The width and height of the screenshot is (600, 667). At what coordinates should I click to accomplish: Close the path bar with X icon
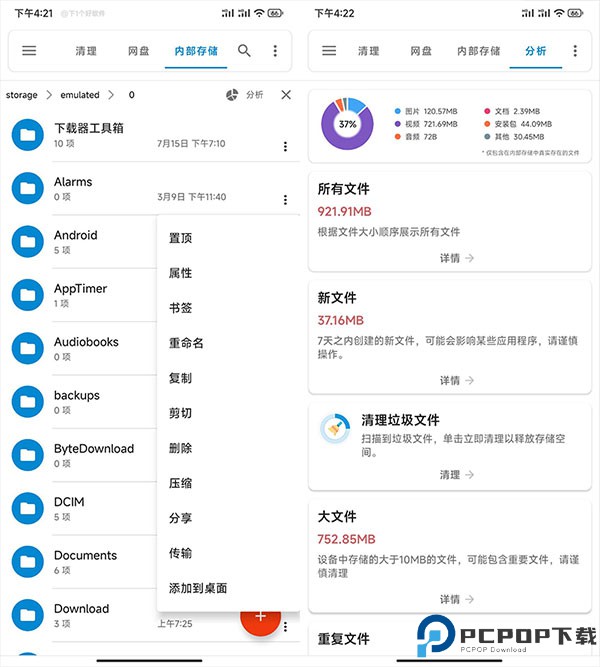(x=286, y=95)
